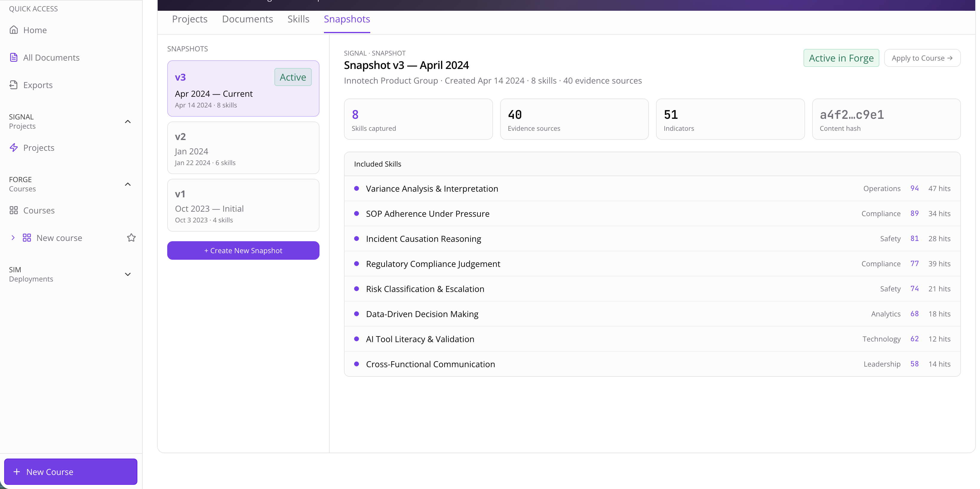Click the colored dot beside SOP Adherence Under Pressure
Image resolution: width=980 pixels, height=489 pixels.
[x=357, y=213]
